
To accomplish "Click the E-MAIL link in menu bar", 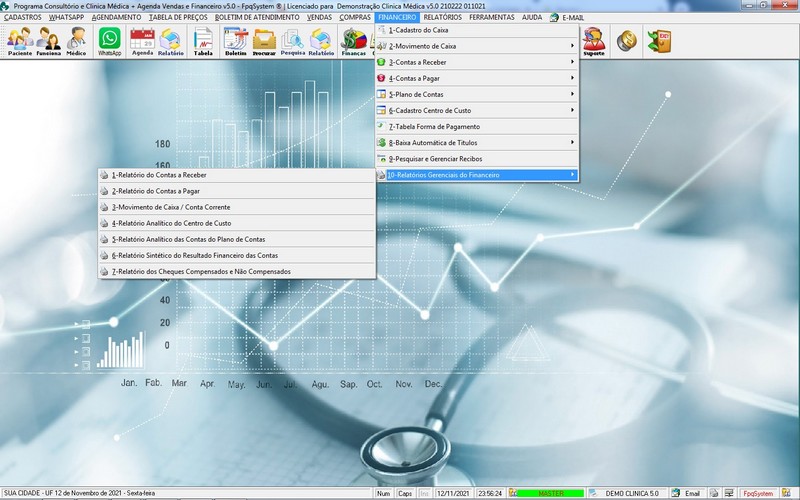I will [572, 17].
